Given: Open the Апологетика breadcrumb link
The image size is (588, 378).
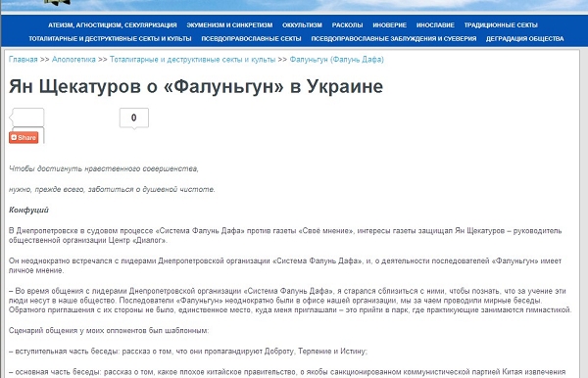Looking at the screenshot, I should click(73, 59).
